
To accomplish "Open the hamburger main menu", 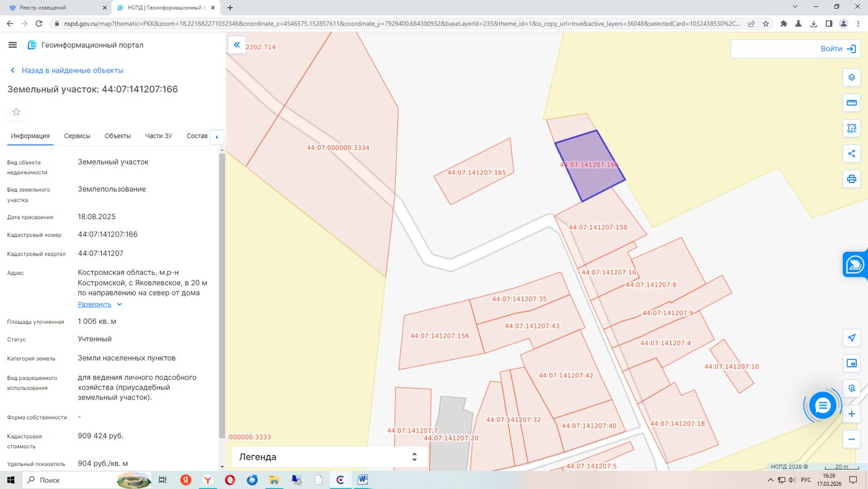I will (x=12, y=45).
